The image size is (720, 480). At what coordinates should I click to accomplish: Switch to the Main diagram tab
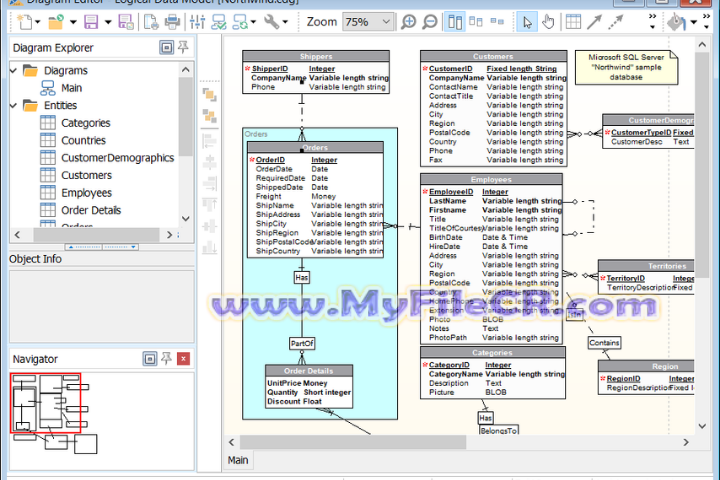click(238, 460)
